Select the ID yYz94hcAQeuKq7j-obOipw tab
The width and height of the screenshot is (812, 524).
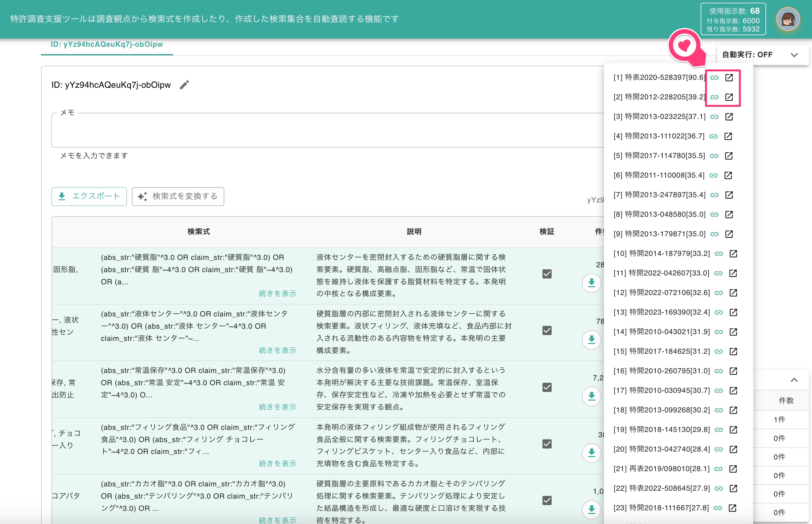tap(107, 45)
